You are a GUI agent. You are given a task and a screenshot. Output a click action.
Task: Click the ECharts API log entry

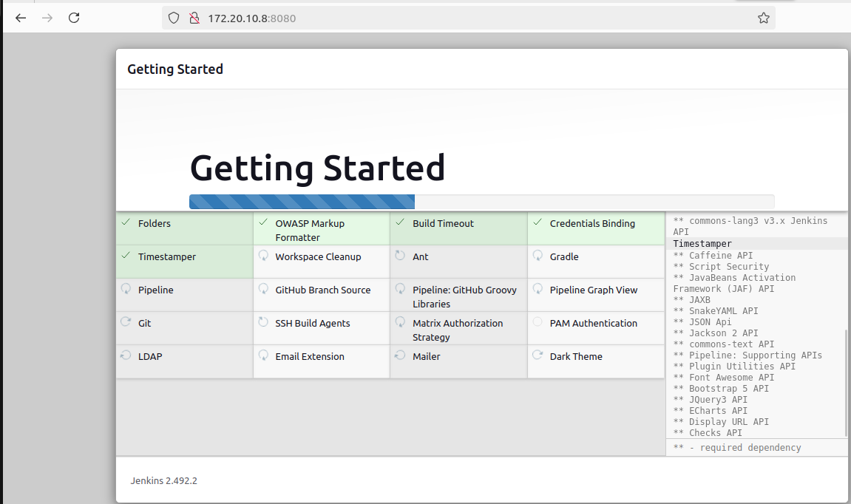tap(710, 411)
